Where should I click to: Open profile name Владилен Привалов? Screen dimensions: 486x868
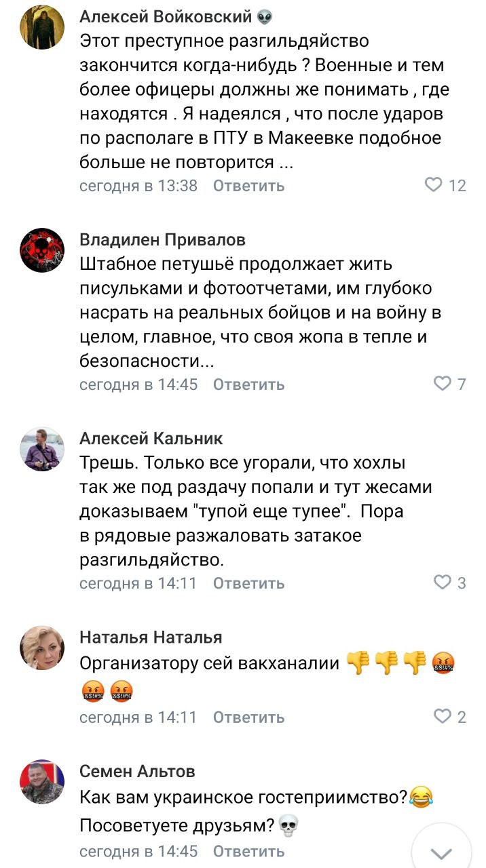[163, 240]
